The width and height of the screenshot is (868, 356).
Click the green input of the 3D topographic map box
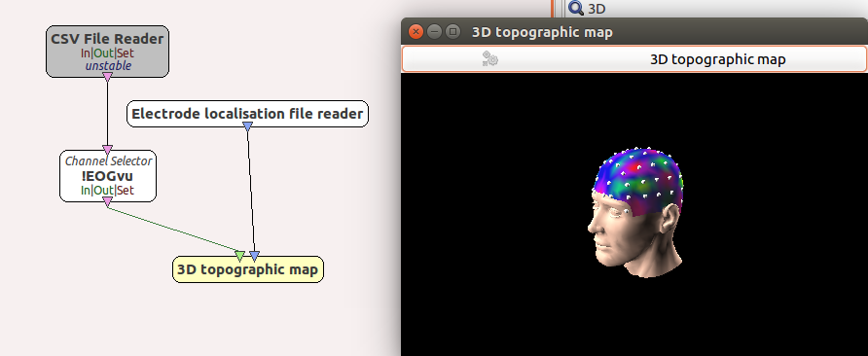(x=239, y=256)
